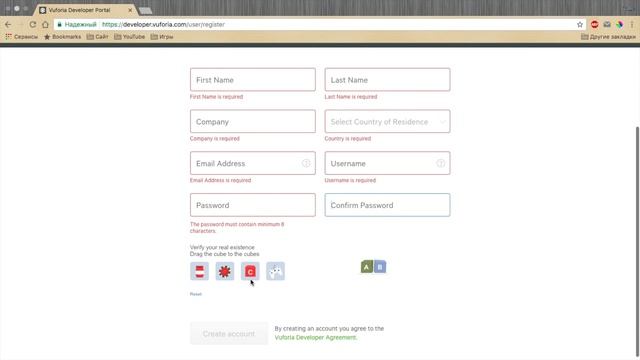Viewport: 640px width, 360px height.
Task: Focus the First Name field
Action: click(253, 80)
